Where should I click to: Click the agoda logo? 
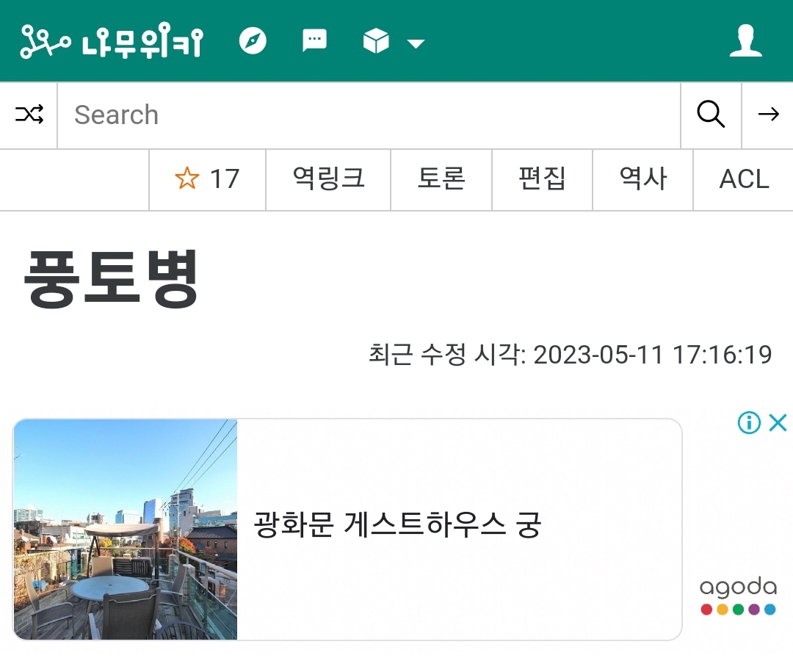pyautogui.click(x=739, y=595)
